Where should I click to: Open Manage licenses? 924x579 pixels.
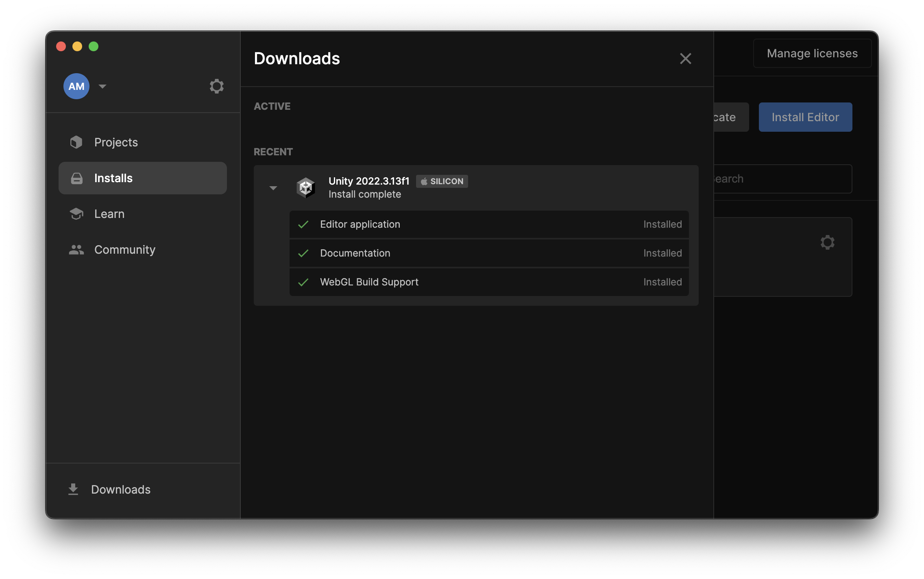click(x=812, y=53)
